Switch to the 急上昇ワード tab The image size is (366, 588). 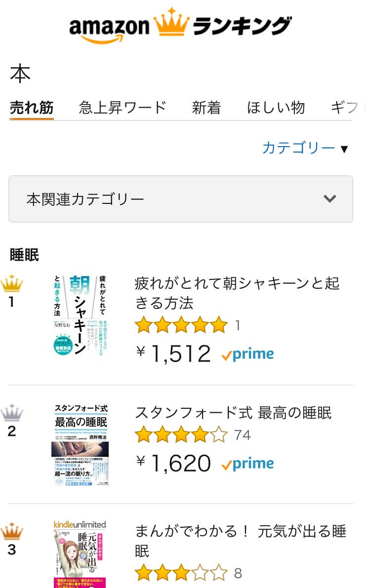pos(122,107)
